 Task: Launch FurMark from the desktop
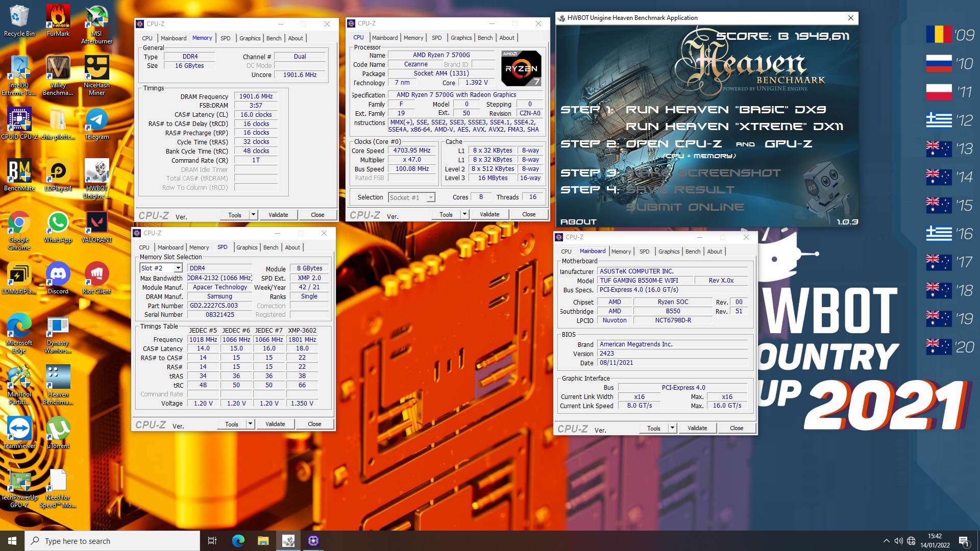tap(58, 21)
